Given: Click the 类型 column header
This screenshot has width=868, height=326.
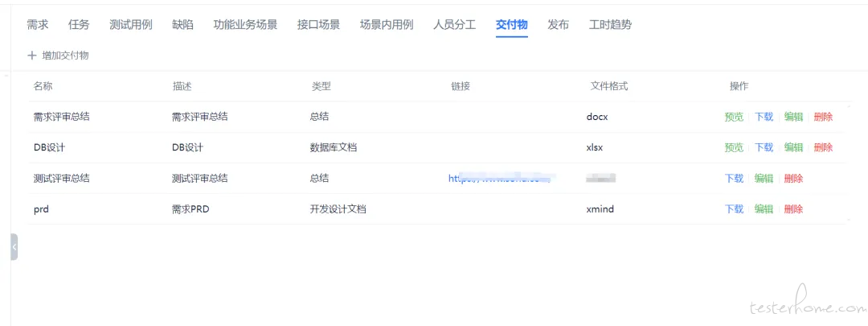Looking at the screenshot, I should (x=321, y=86).
